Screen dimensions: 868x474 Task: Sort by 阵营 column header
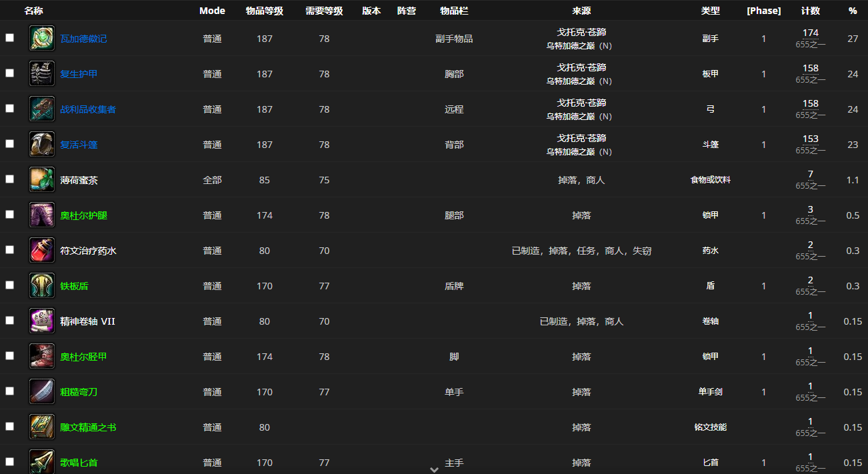[x=407, y=11]
